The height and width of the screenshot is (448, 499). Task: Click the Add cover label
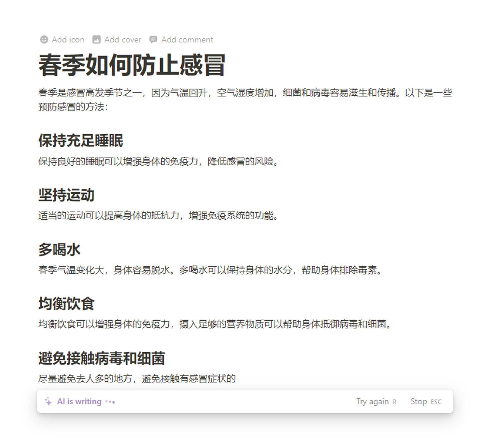tap(123, 40)
